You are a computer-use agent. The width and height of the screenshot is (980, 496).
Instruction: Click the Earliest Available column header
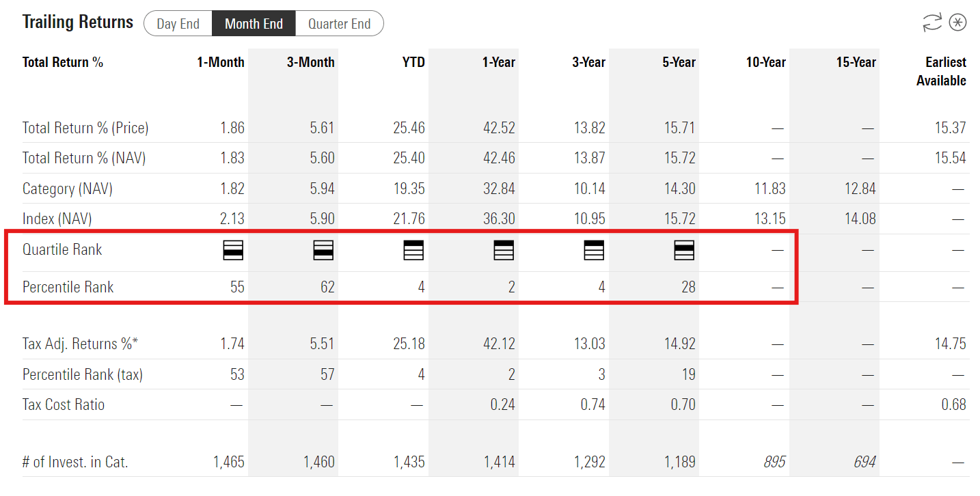click(941, 71)
